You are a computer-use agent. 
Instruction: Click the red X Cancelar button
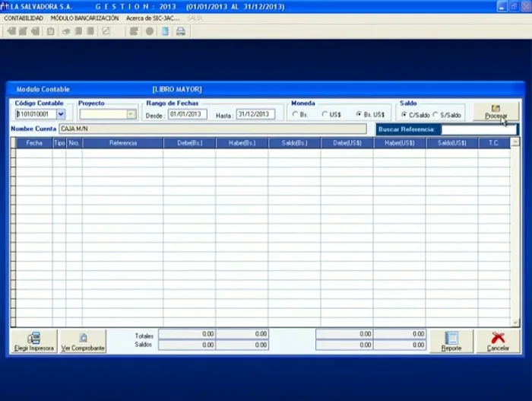[498, 342]
